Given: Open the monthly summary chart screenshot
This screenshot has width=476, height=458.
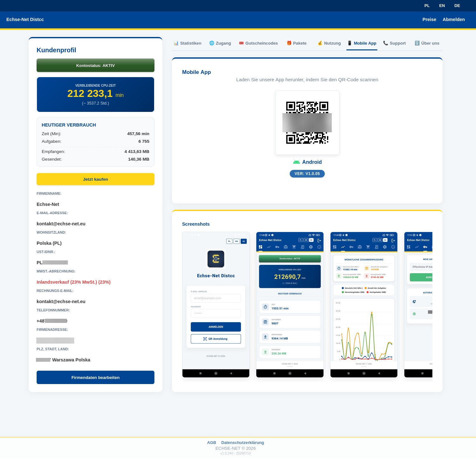Looking at the screenshot, I should tap(364, 305).
